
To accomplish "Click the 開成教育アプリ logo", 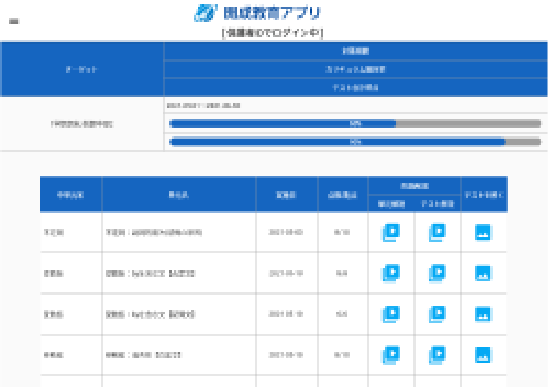I will 206,13.
